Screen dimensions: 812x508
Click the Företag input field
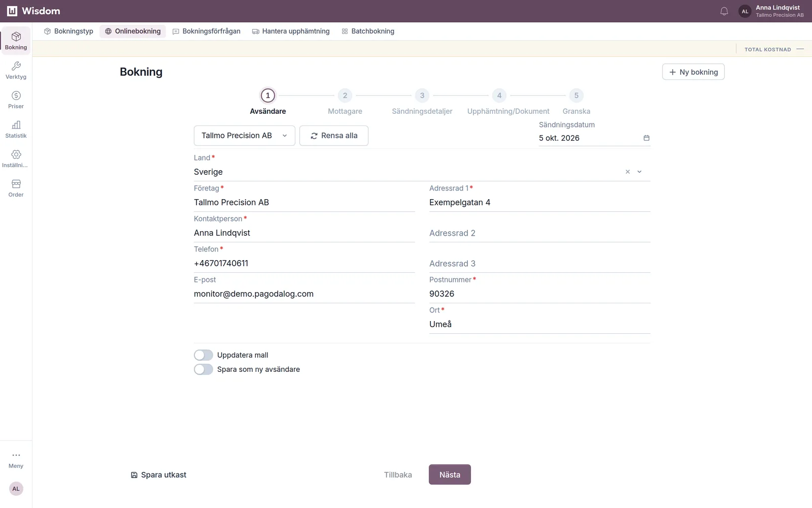click(x=304, y=202)
